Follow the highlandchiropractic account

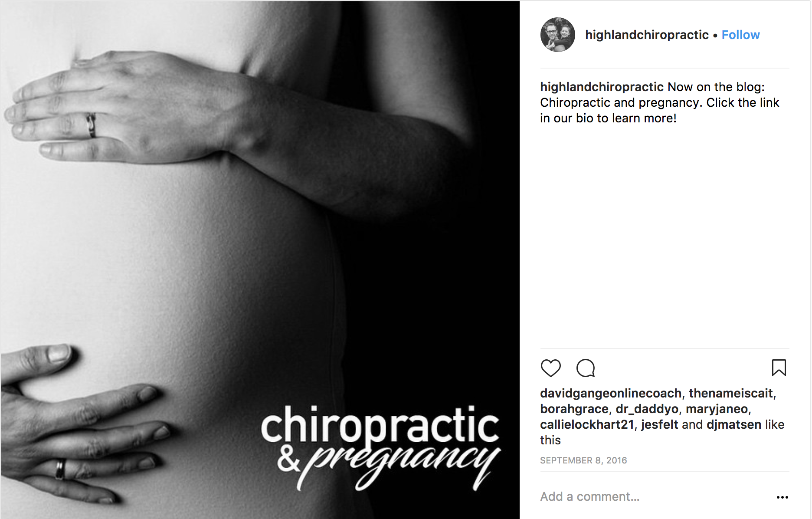(740, 35)
